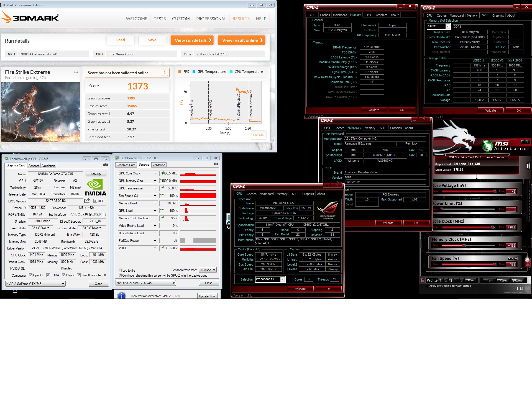Select Afterburner profile slot 4

[x=456, y=280]
